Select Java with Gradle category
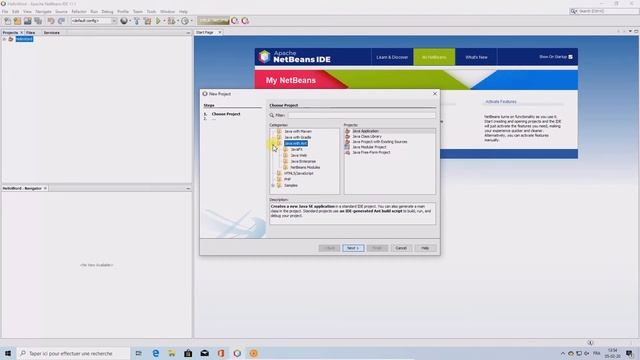 point(298,137)
